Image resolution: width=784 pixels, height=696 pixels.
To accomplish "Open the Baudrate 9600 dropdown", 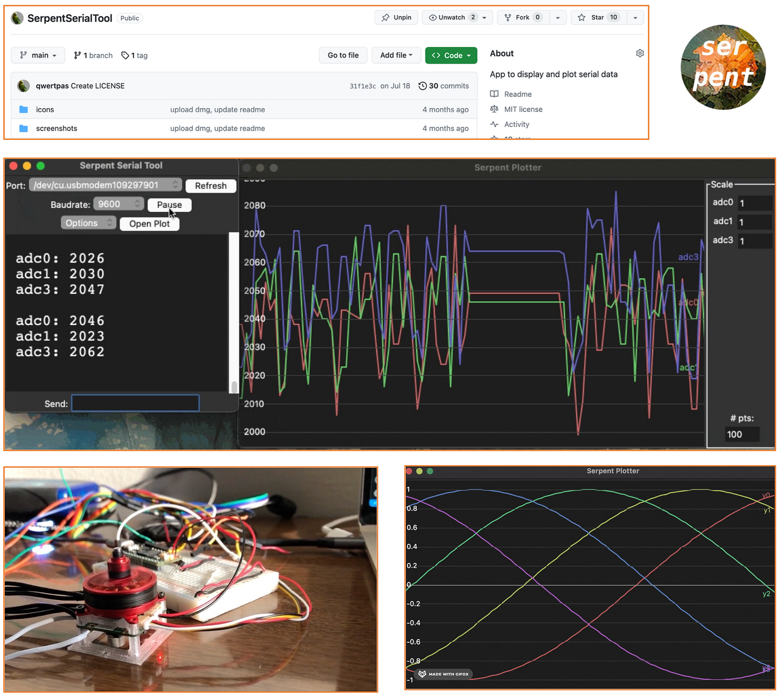I will [x=118, y=204].
